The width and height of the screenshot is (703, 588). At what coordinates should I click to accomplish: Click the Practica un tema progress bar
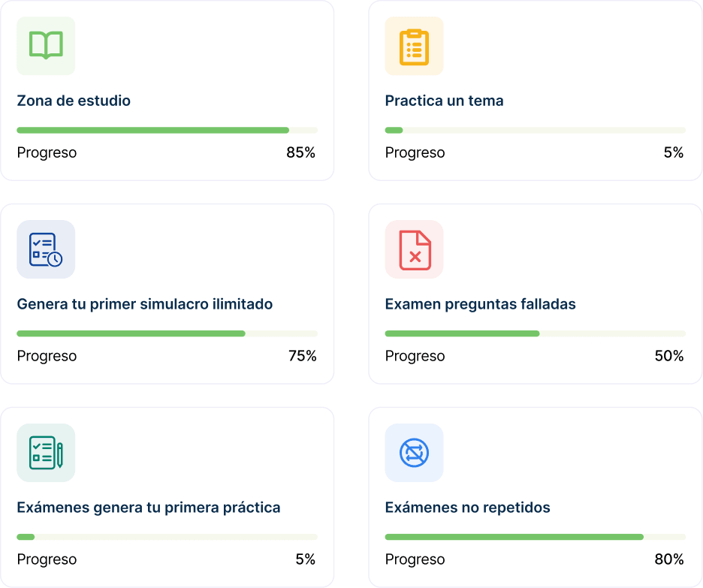[535, 130]
